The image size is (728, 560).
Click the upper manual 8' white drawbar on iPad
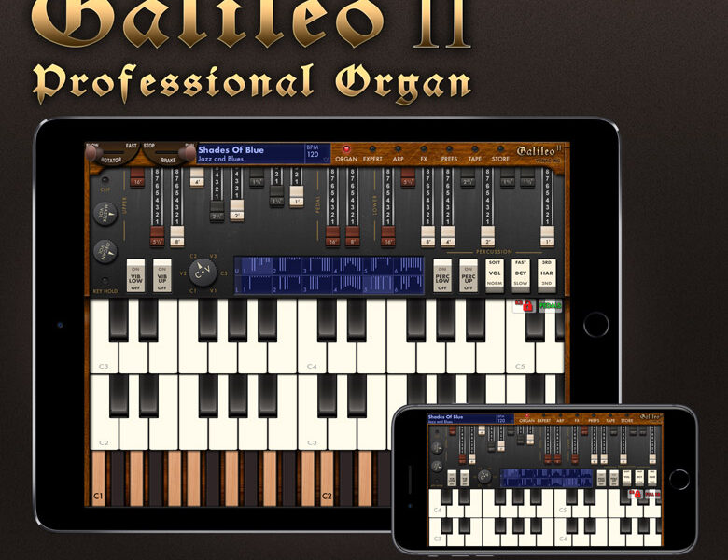[x=177, y=236]
